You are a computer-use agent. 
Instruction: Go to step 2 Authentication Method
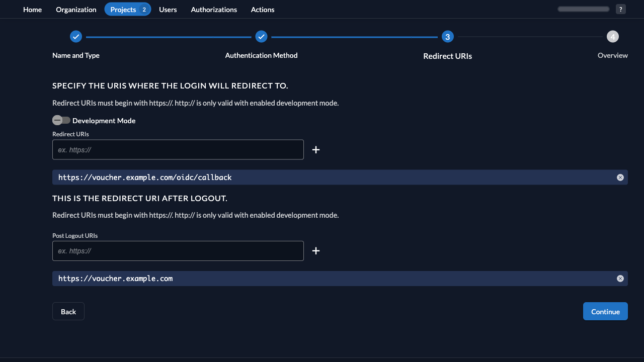click(x=261, y=37)
